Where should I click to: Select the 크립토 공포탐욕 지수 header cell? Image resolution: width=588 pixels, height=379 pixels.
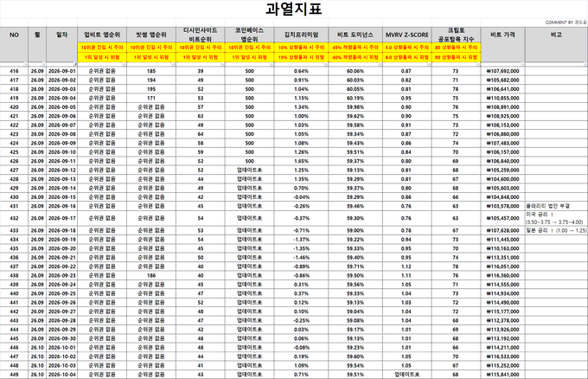pyautogui.click(x=456, y=35)
